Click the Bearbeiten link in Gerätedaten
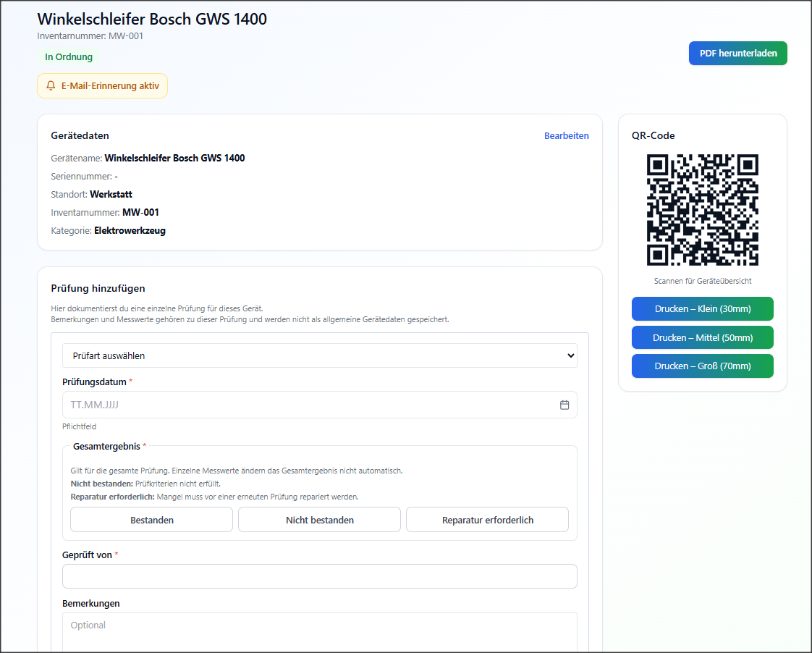 tap(566, 135)
